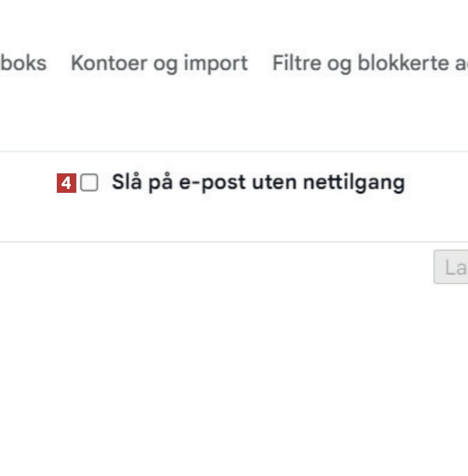Select the word 'Kontoer' in the settings tabs

click(109, 63)
